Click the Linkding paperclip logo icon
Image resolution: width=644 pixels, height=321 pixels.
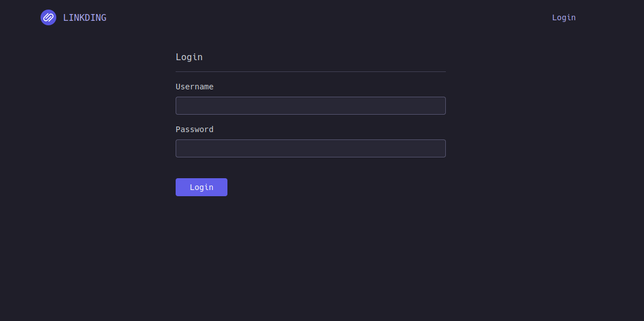[x=48, y=17]
